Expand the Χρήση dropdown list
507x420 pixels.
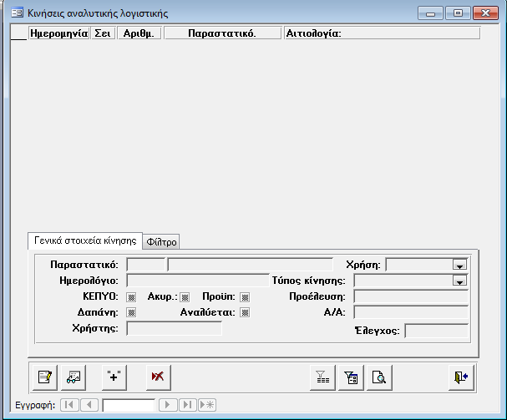(x=459, y=265)
